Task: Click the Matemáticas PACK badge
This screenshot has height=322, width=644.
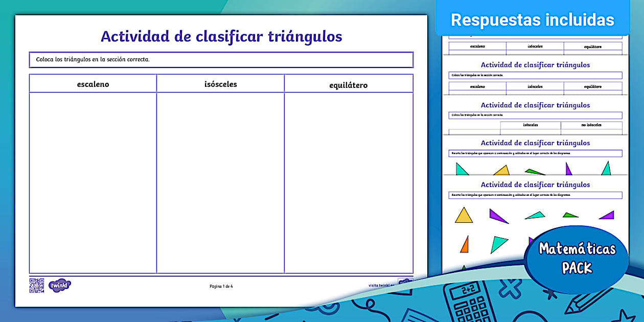Action: coord(577,258)
